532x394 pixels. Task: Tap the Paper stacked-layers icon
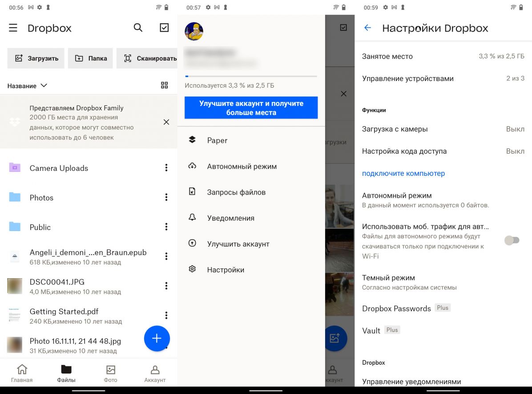[192, 140]
